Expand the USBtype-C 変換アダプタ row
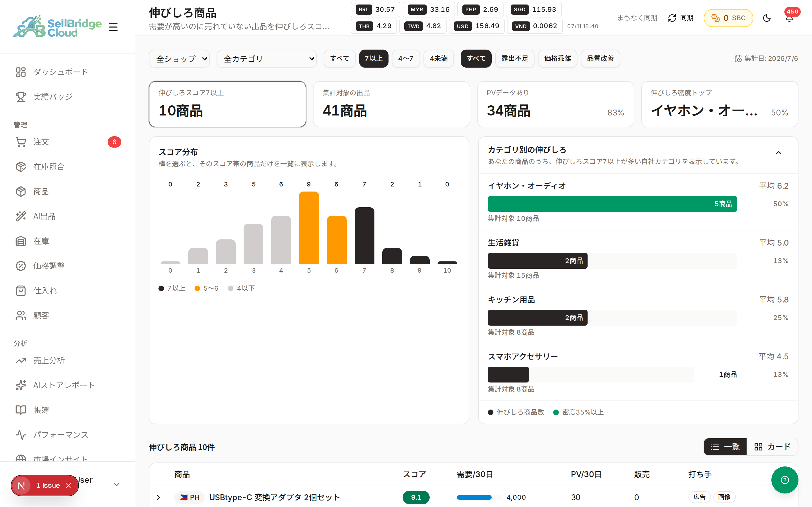Image resolution: width=812 pixels, height=507 pixels. pyautogui.click(x=158, y=497)
